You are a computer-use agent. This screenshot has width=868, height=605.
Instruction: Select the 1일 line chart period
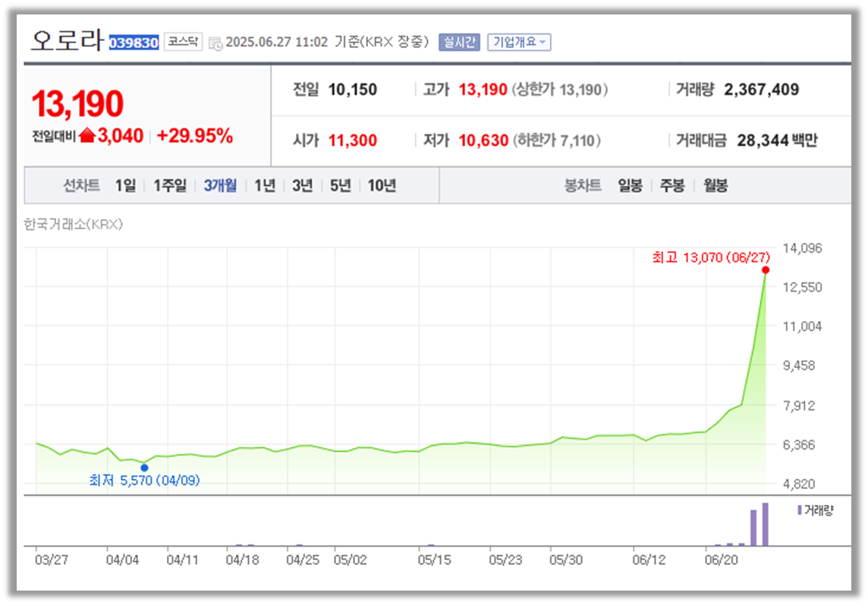click(126, 186)
